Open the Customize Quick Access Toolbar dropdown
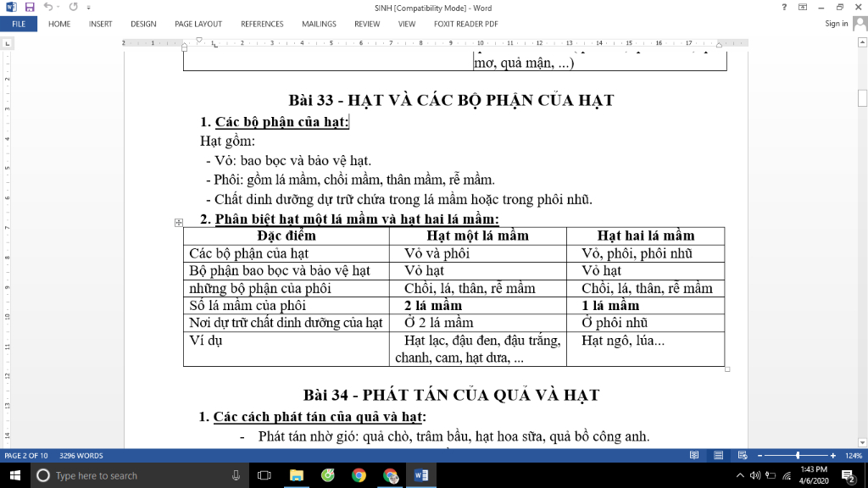868x488 pixels. point(88,8)
